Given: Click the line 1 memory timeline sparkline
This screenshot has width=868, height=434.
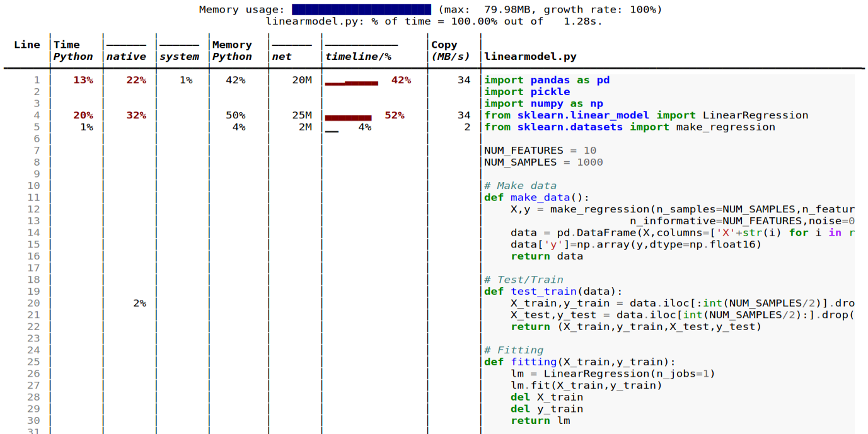Looking at the screenshot, I should coord(351,82).
